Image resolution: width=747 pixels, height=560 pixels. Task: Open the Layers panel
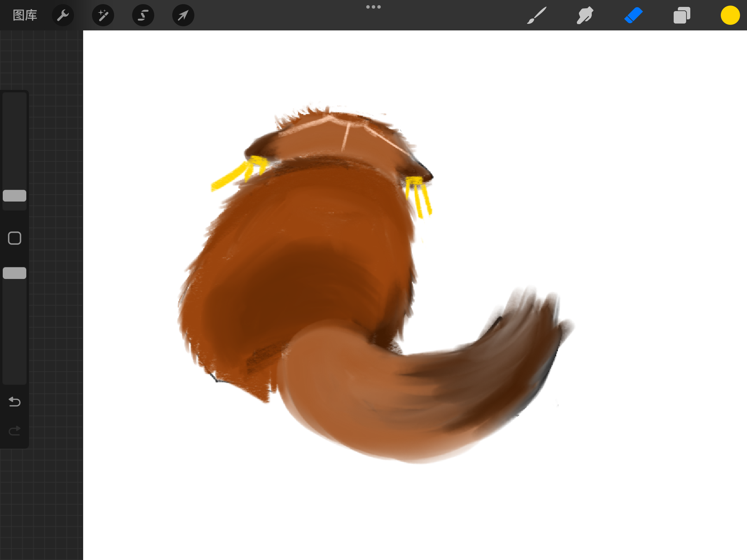point(682,15)
